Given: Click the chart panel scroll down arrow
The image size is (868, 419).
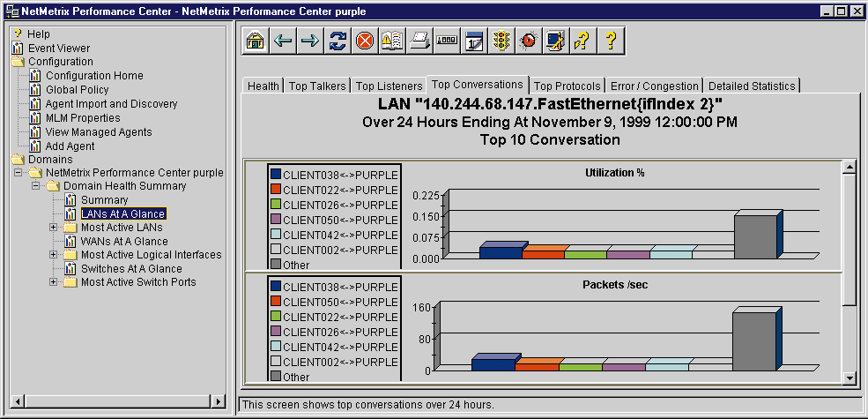Looking at the screenshot, I should tap(849, 378).
